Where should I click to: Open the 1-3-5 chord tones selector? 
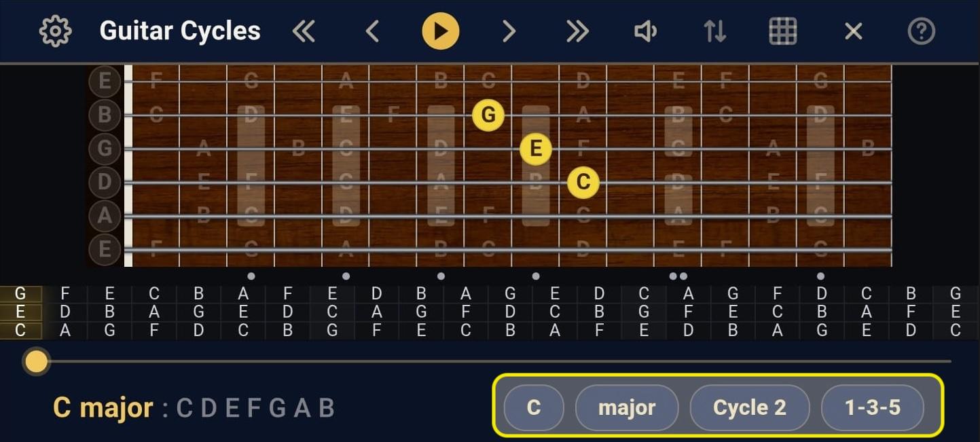click(873, 407)
